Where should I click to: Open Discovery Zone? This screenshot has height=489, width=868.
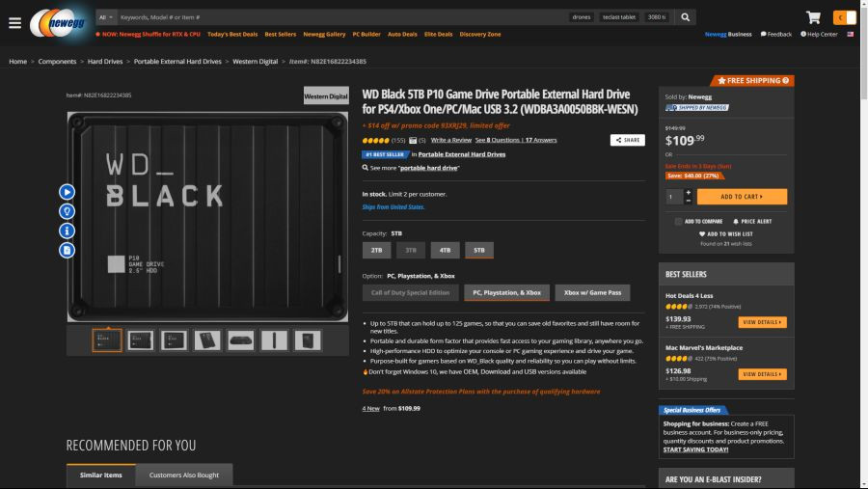(x=480, y=35)
